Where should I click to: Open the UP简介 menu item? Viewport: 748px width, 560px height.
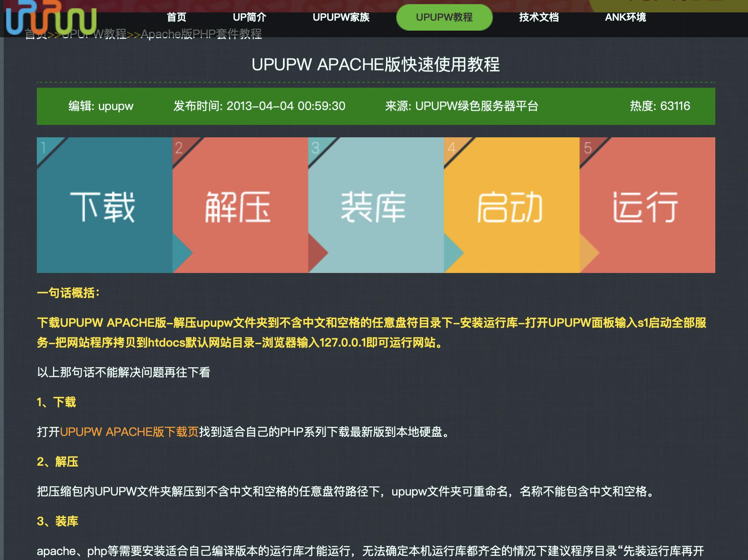pyautogui.click(x=250, y=17)
